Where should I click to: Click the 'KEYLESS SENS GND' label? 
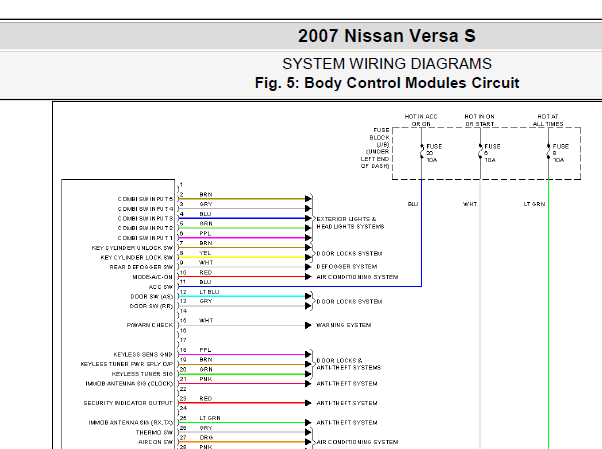(143, 355)
